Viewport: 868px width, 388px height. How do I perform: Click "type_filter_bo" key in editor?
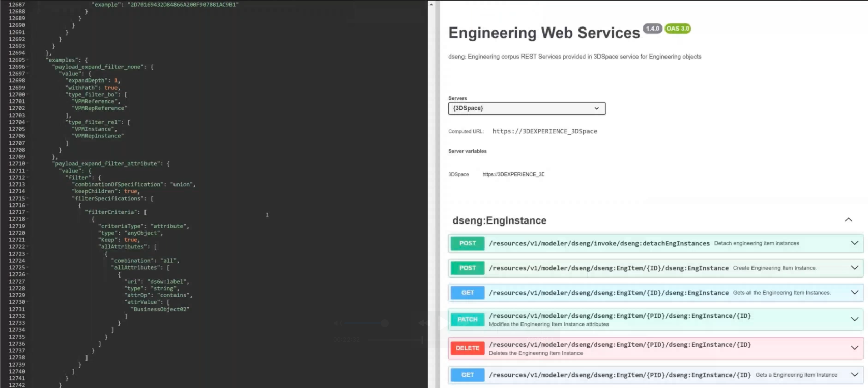tap(93, 95)
